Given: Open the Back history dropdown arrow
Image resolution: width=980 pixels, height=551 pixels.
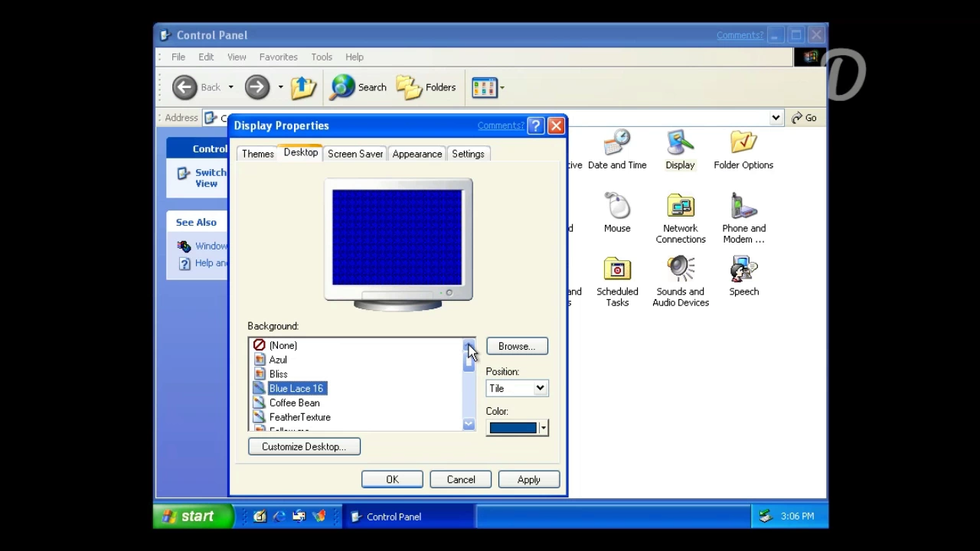Looking at the screenshot, I should point(230,87).
